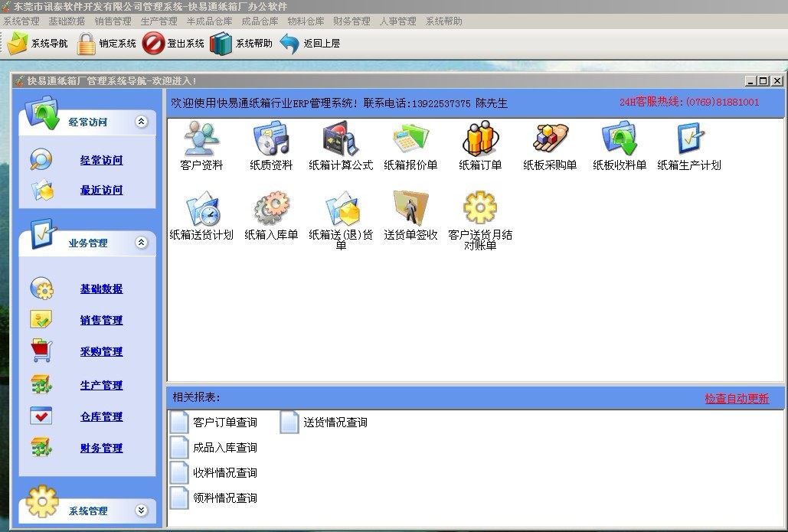The height and width of the screenshot is (532, 788).
Task: Click the magnifier icon beside 经常访问 link
Action: click(41, 160)
